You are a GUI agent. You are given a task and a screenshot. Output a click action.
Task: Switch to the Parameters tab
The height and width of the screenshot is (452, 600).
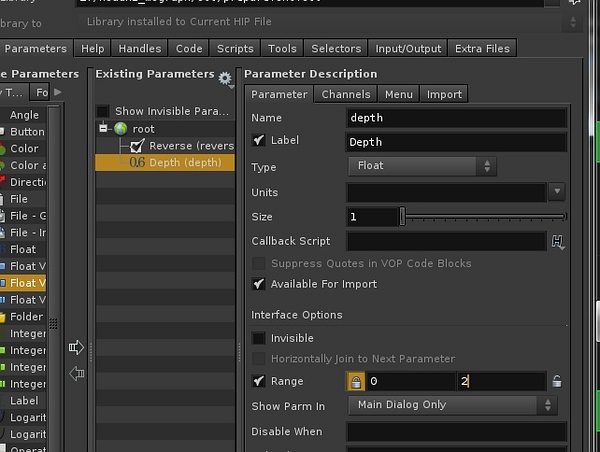pos(36,49)
